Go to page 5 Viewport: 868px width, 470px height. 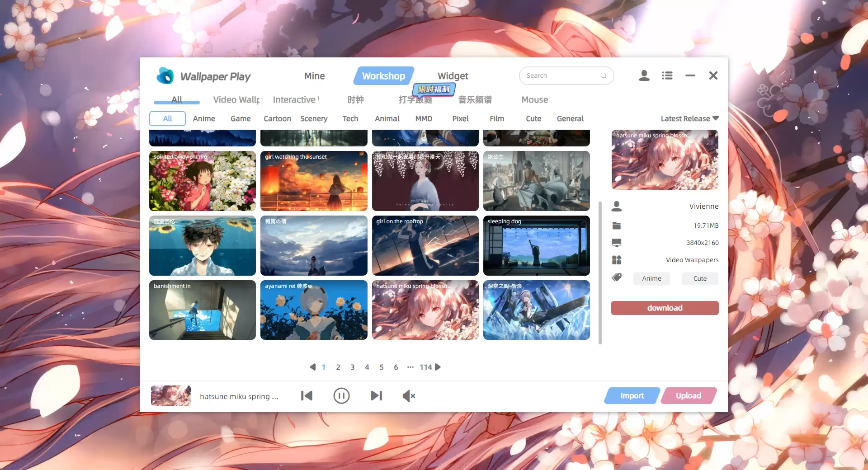tap(381, 367)
